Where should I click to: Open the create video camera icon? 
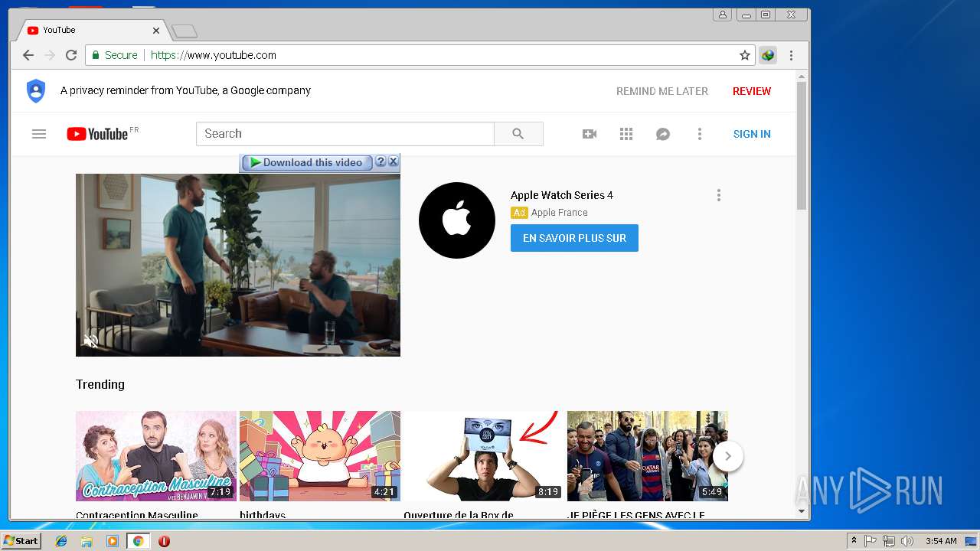point(590,134)
